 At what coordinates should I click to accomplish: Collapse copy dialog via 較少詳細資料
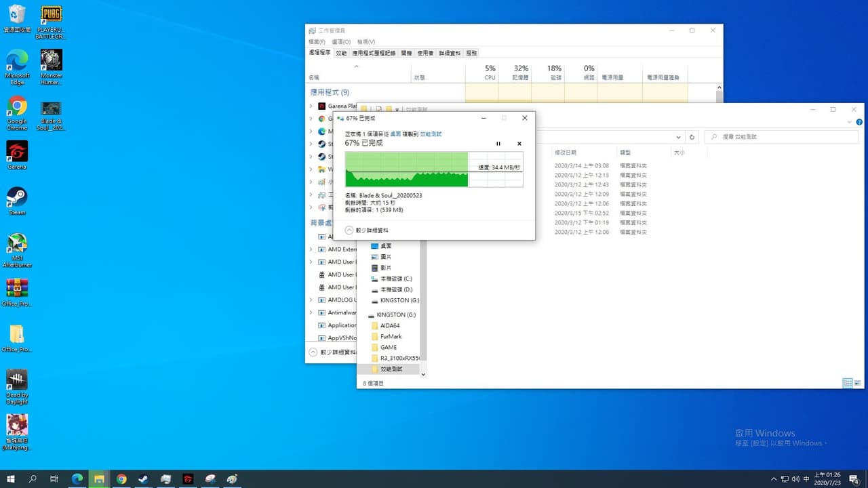(x=367, y=230)
